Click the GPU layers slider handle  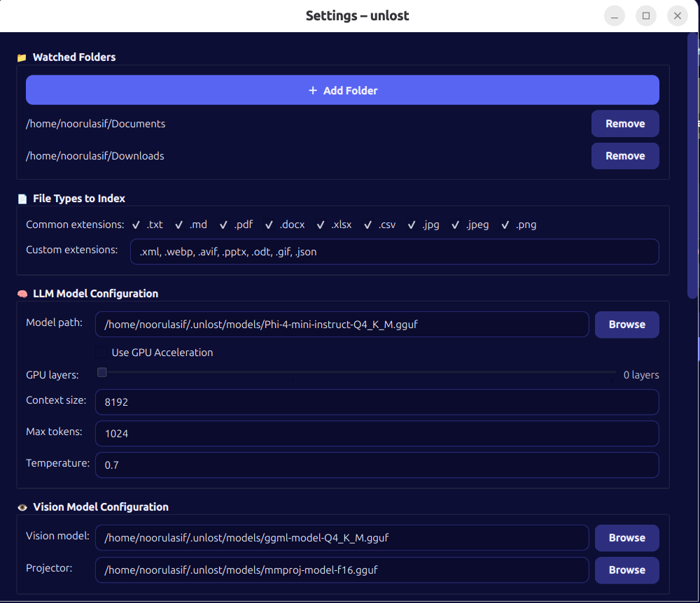click(102, 372)
